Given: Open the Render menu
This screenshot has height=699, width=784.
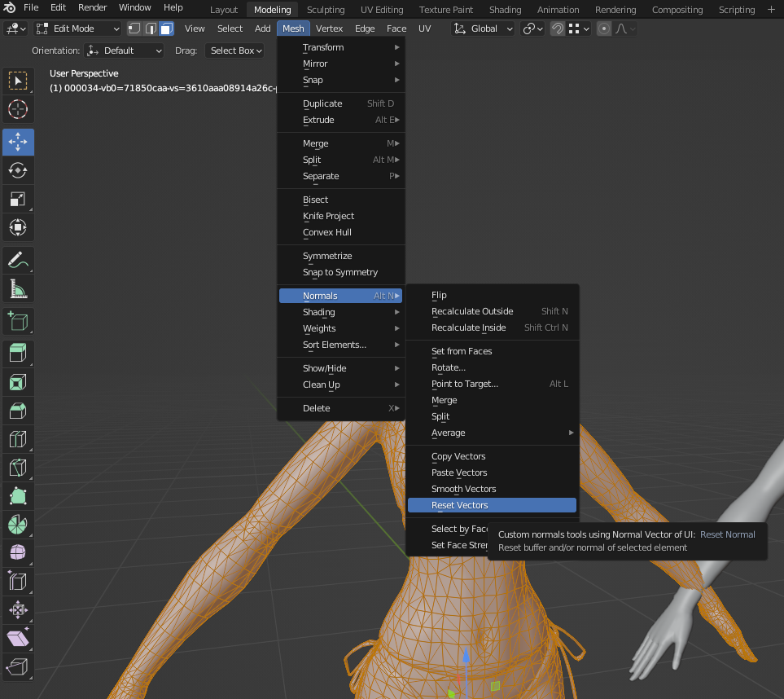Looking at the screenshot, I should click(93, 7).
